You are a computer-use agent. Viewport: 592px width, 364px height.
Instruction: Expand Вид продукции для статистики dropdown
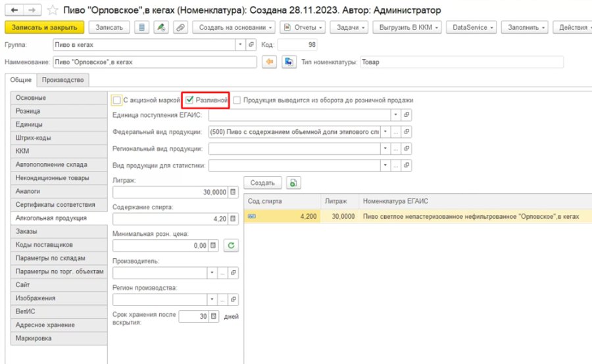tap(385, 165)
